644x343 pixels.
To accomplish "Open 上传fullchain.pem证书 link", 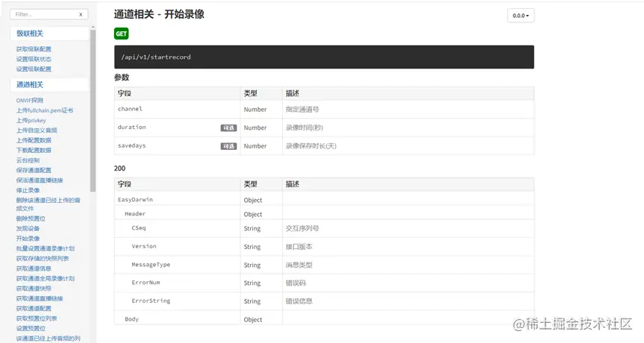I will click(45, 110).
